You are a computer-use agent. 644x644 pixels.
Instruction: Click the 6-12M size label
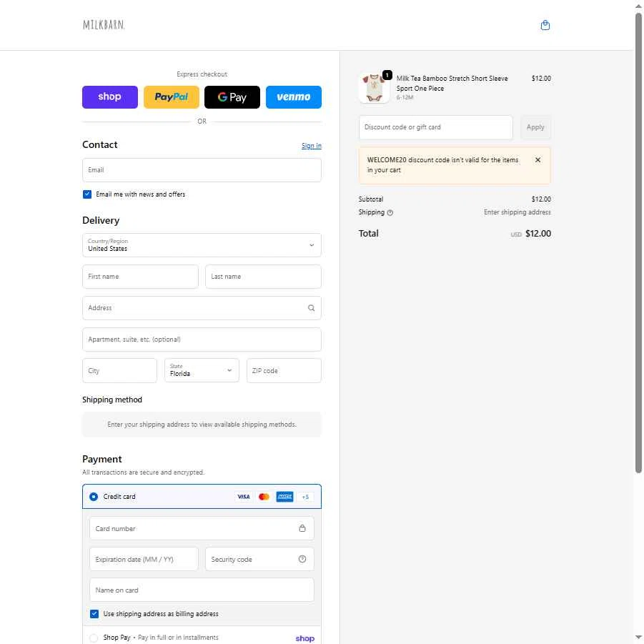click(x=405, y=98)
